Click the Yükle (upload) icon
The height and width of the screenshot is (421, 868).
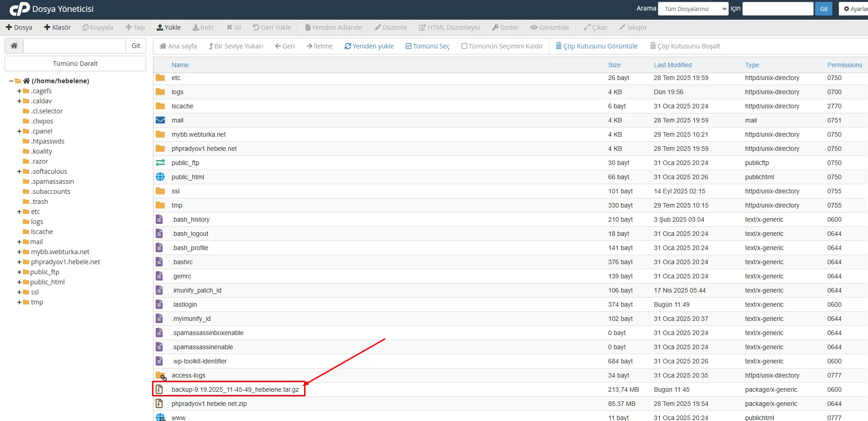(161, 27)
